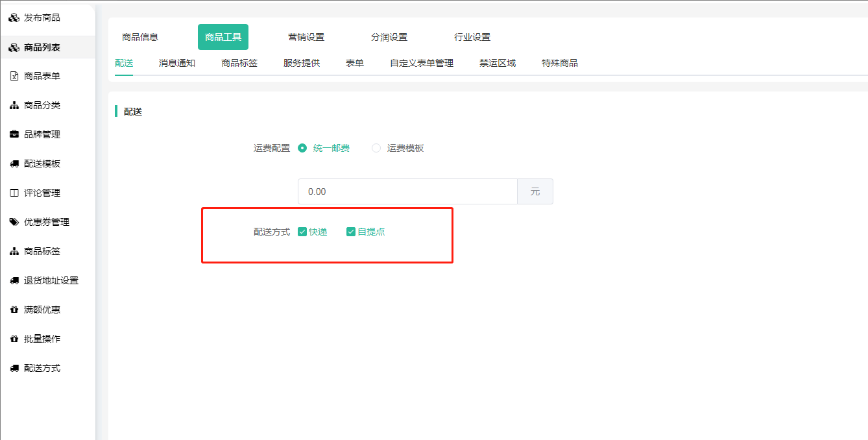Click the 发布商品 sidebar icon
868x440 pixels.
pos(14,18)
